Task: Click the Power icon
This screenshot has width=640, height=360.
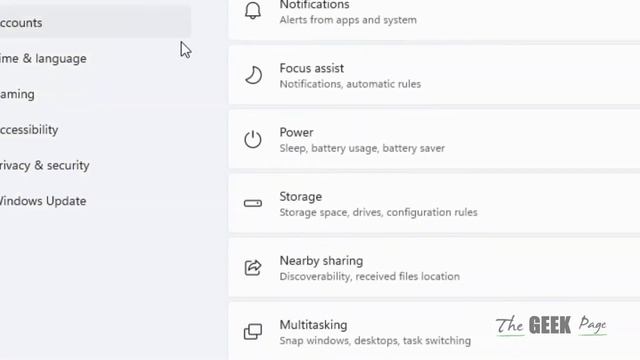Action: (253, 140)
